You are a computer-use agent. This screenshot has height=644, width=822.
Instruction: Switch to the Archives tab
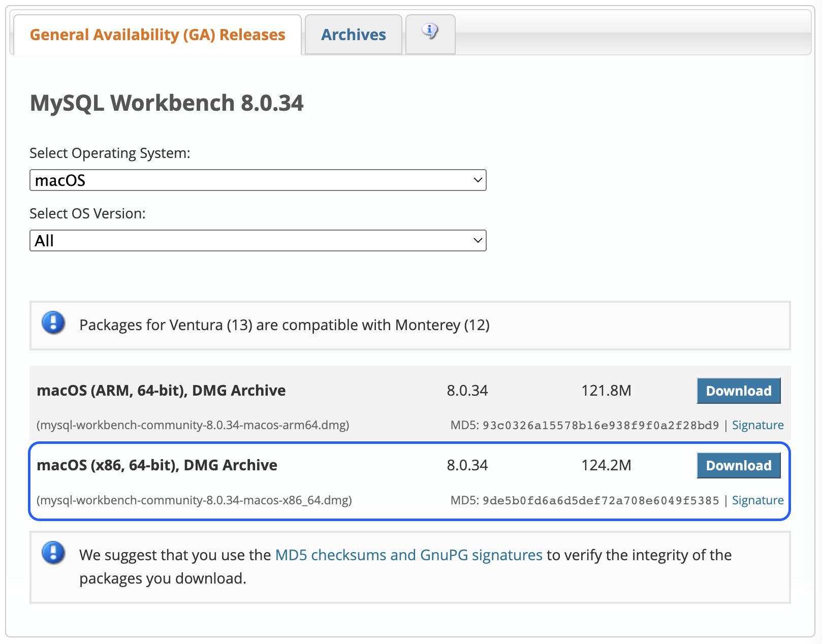pos(353,34)
